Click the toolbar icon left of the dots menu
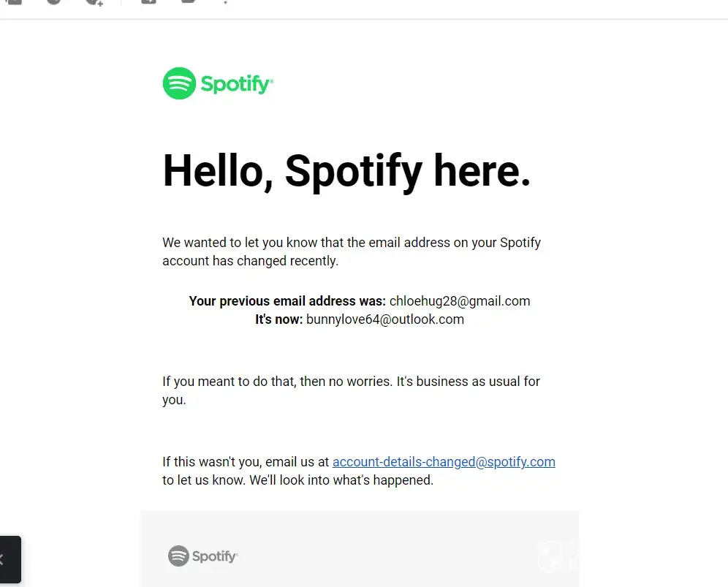 coord(189,2)
